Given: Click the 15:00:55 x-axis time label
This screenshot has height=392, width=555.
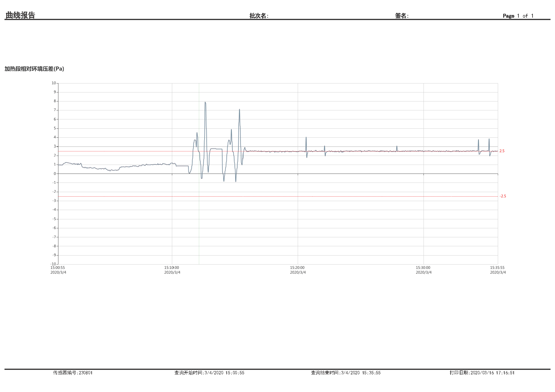Looking at the screenshot, I should coord(58,268).
